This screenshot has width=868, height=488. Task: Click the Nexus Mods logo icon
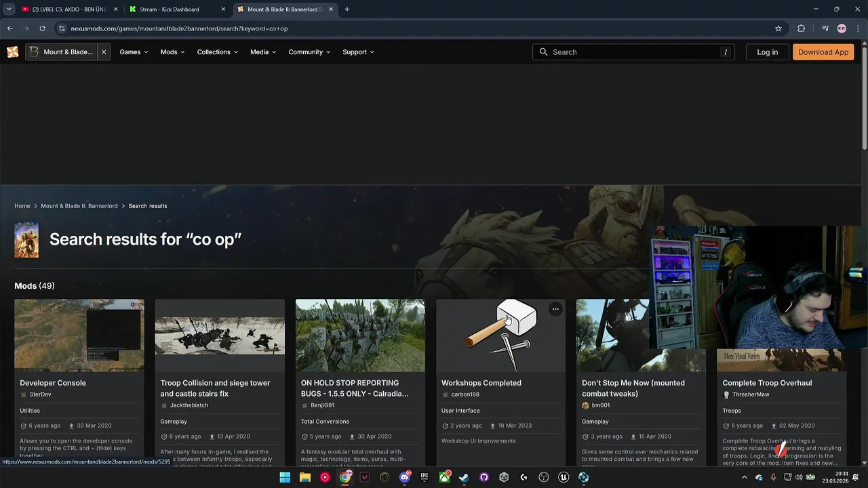13,52
